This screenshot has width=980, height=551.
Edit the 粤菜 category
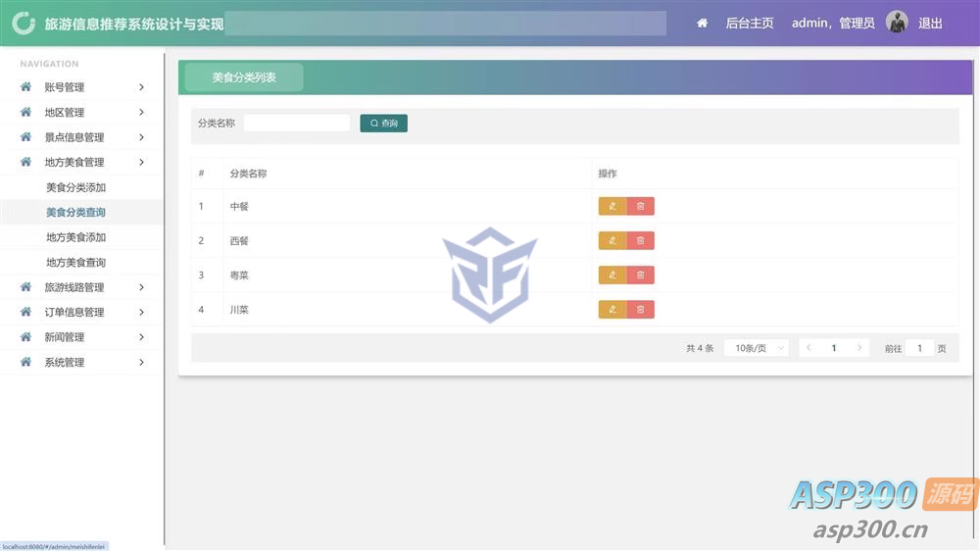click(612, 275)
